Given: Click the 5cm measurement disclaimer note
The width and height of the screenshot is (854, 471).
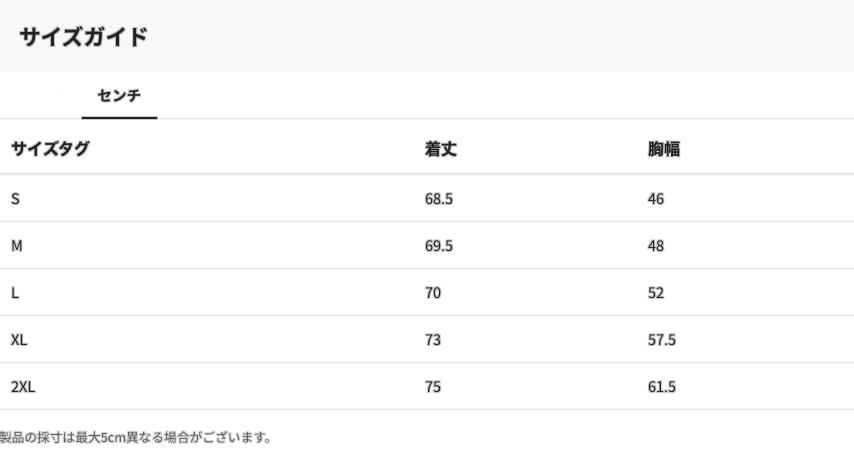Looking at the screenshot, I should pyautogui.click(x=135, y=438).
